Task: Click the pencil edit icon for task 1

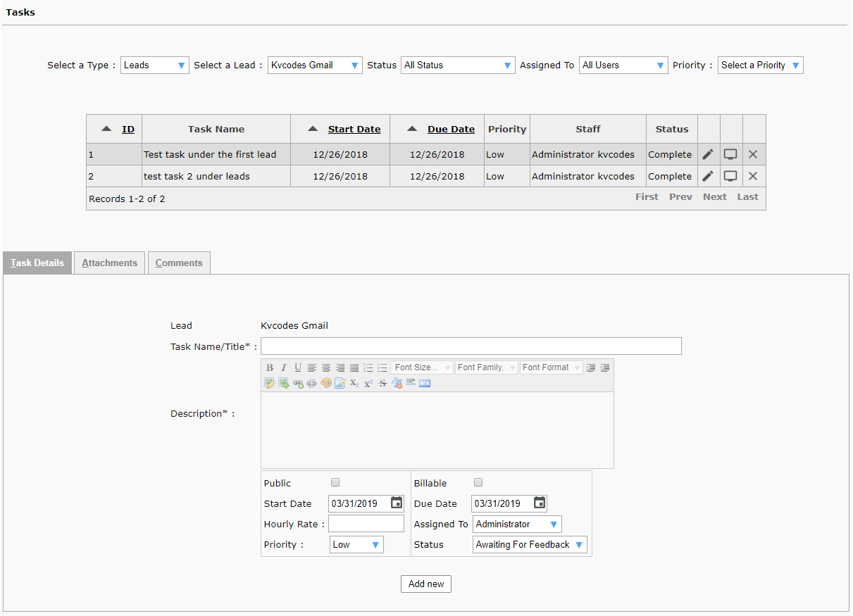Action: point(708,155)
